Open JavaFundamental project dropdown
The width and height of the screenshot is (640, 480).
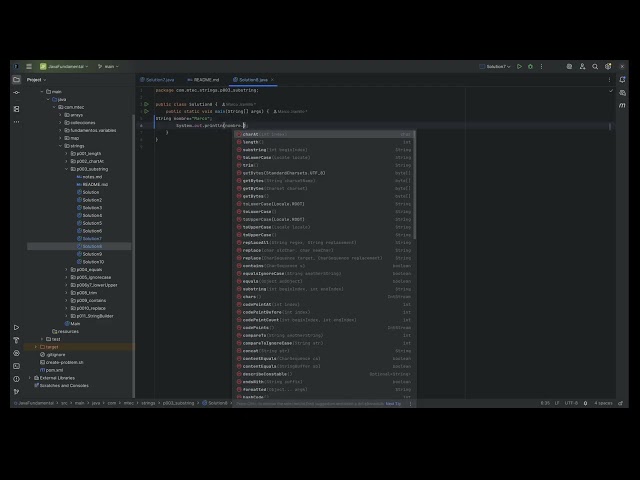[x=64, y=67]
